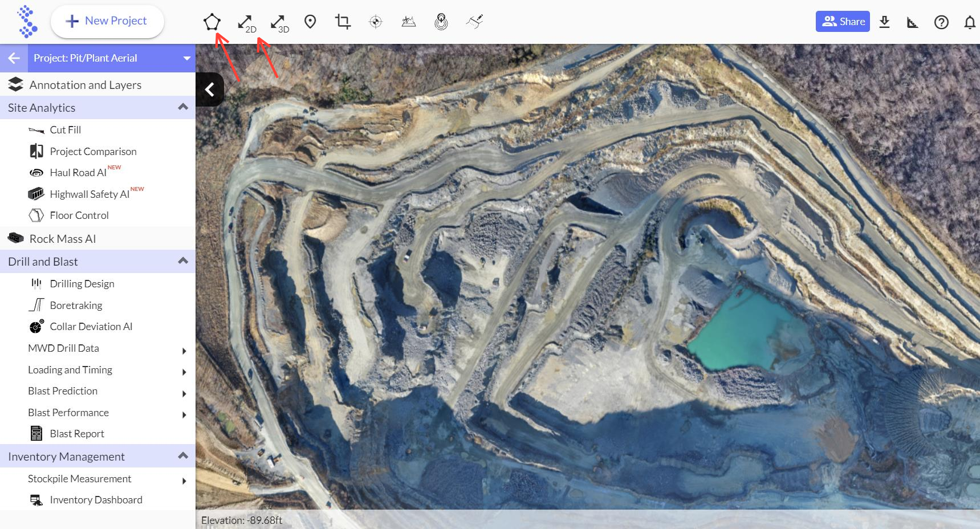The height and width of the screenshot is (529, 980).
Task: Click the contour rings tool icon
Action: point(441,22)
